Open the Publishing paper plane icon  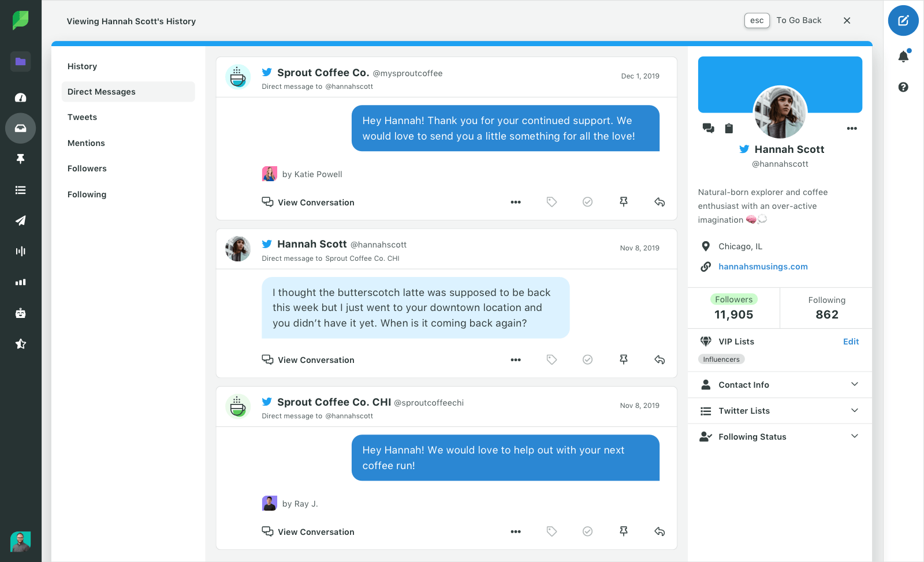[21, 220]
